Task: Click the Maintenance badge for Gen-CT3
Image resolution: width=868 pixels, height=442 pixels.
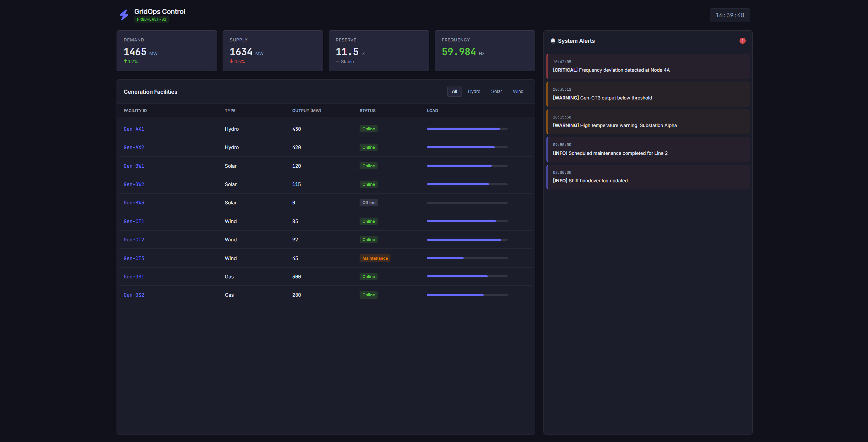Action: (x=375, y=258)
